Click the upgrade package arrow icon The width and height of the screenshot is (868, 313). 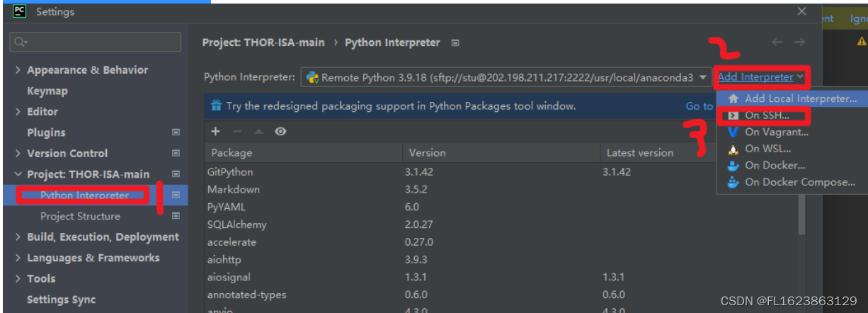[x=259, y=131]
